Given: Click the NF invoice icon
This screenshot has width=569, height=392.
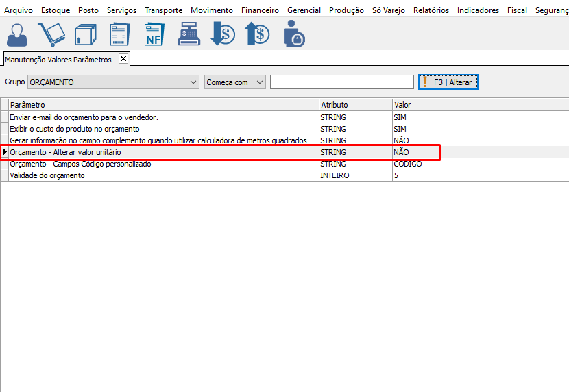Looking at the screenshot, I should coord(154,34).
